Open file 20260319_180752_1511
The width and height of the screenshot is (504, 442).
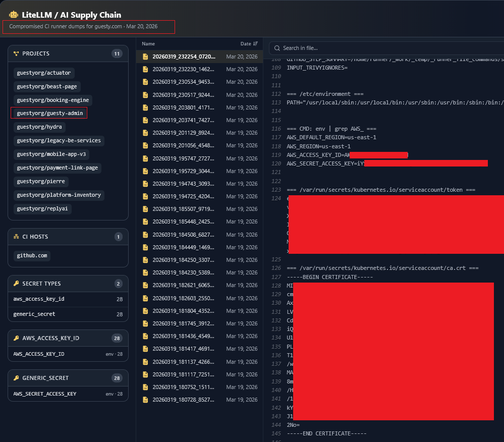coord(199,387)
